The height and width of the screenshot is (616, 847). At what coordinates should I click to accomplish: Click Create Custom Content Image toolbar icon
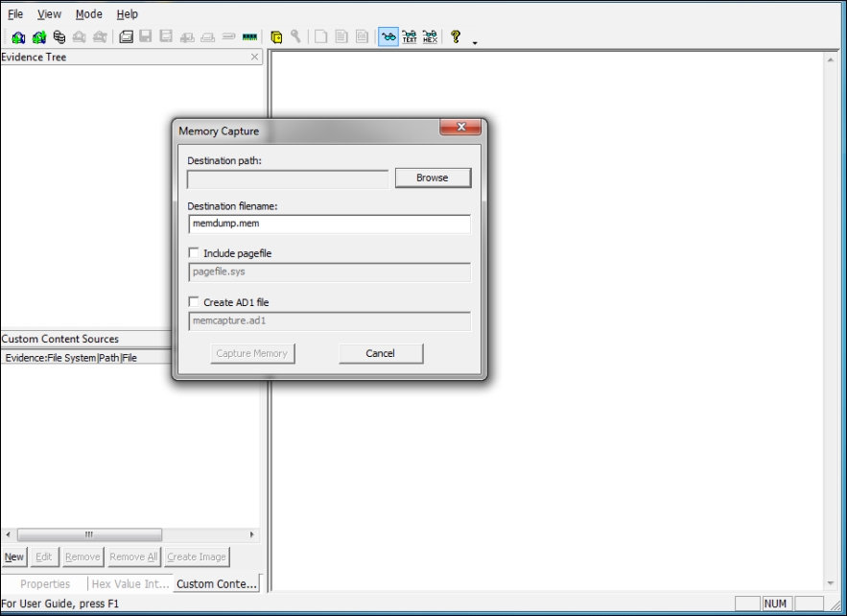[208, 36]
